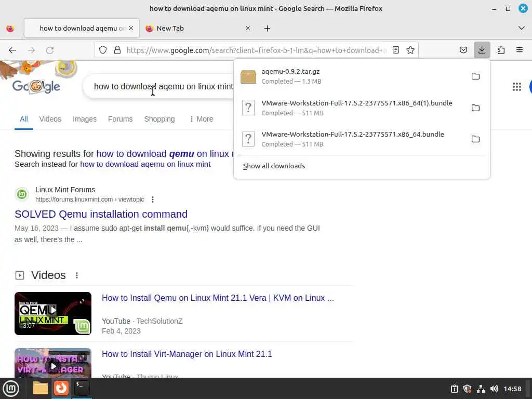
Task: Open How to Install Virt-Manager video link
Action: click(187, 354)
